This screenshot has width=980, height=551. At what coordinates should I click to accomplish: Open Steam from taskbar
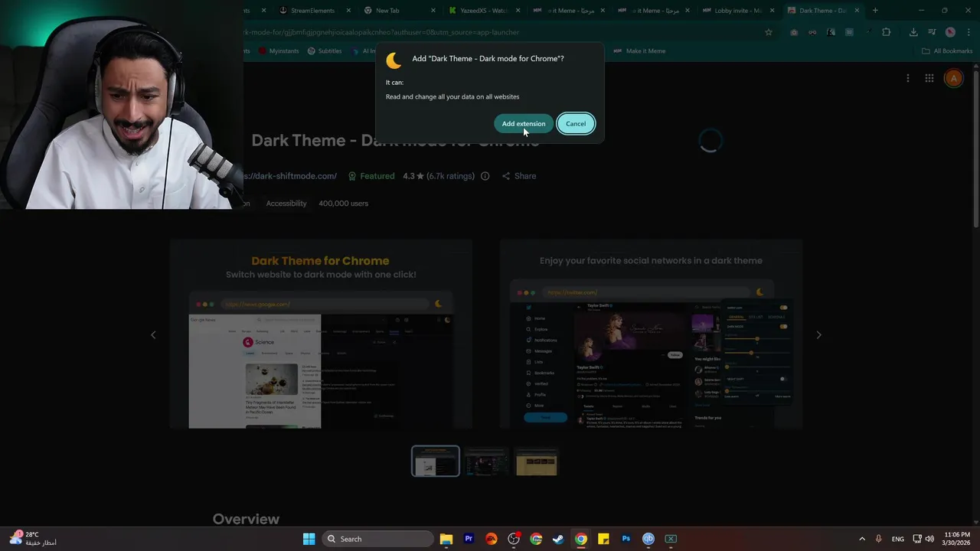(x=558, y=539)
